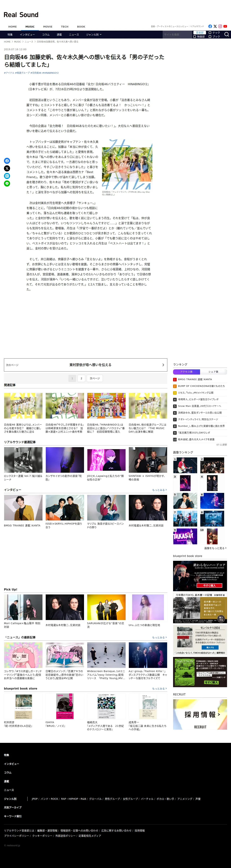Click #坂道グループ hashtag link
This screenshot has width=231, height=868.
(22, 73)
